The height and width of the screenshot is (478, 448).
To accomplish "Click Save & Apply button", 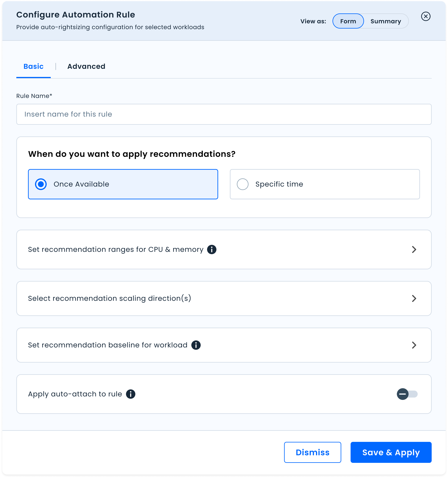I will coord(391,452).
